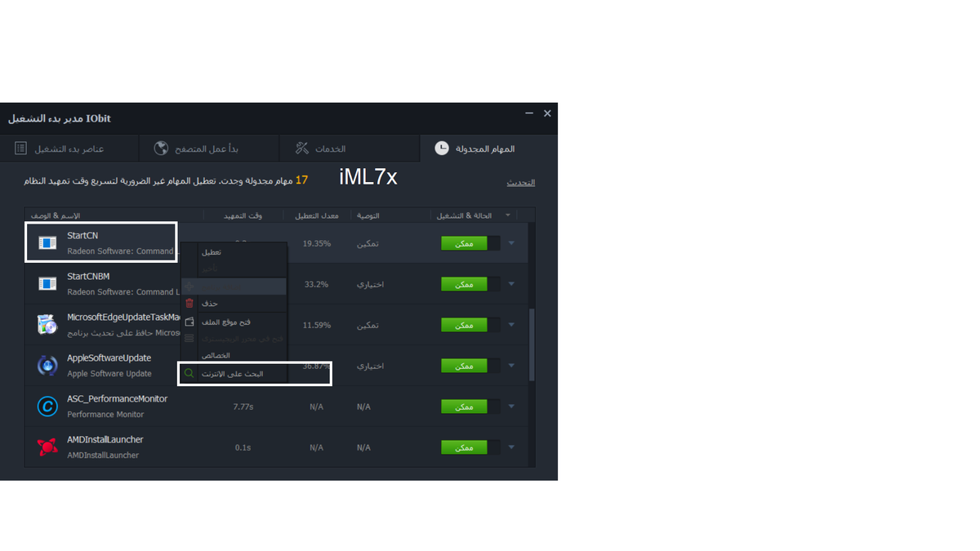
Task: Switch to the عناصر بدء التشغيل tab
Action: coord(69,149)
